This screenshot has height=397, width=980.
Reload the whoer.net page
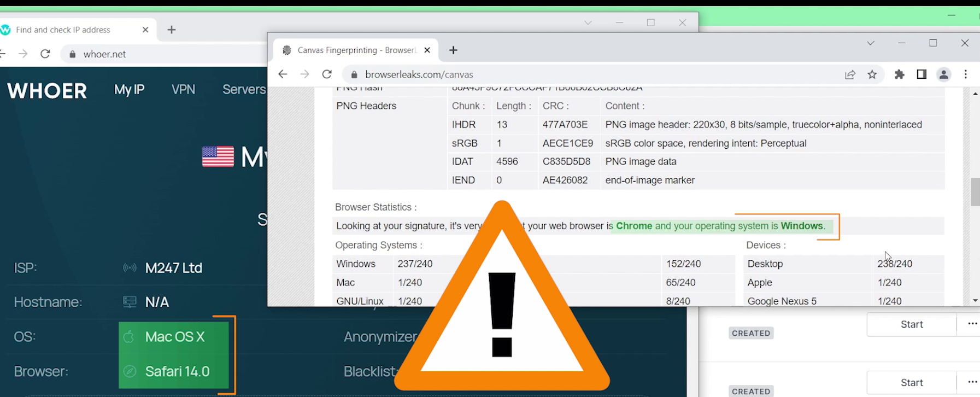coord(45,54)
